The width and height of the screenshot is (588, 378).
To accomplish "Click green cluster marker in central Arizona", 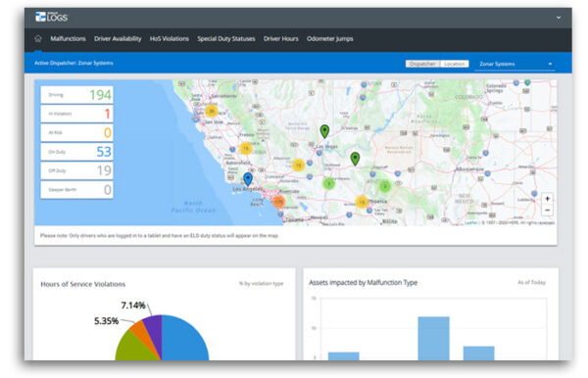I will click(385, 186).
